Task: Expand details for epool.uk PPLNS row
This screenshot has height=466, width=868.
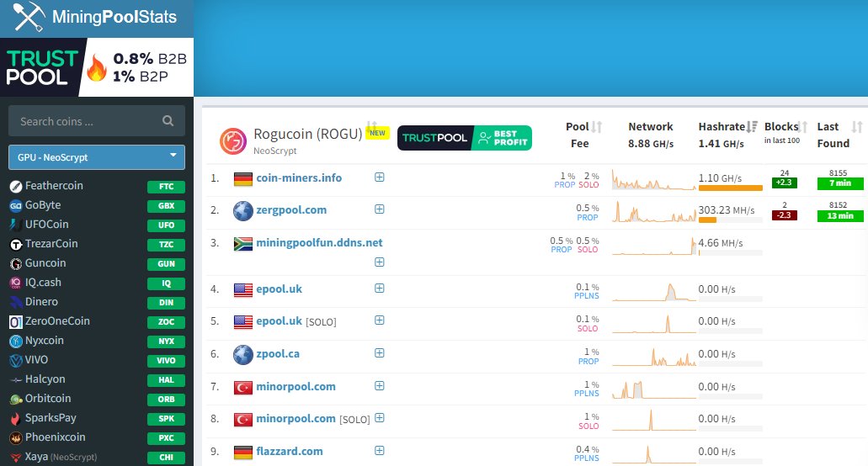Action: (379, 289)
